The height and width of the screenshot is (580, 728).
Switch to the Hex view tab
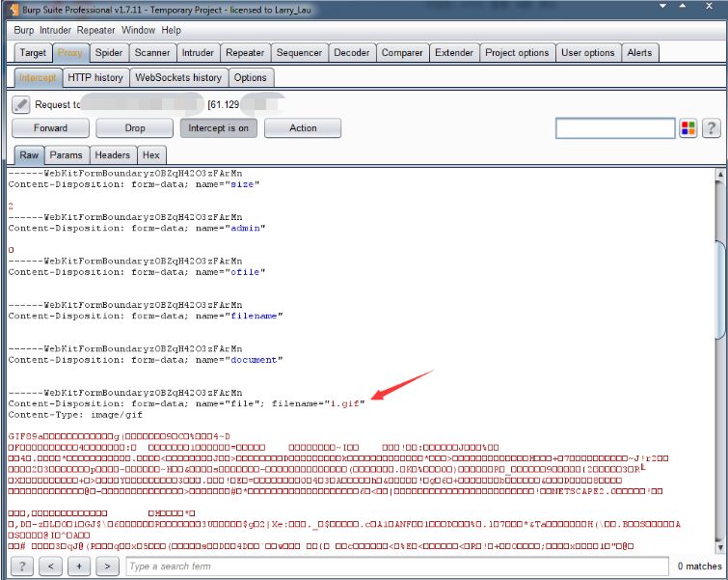coord(150,155)
